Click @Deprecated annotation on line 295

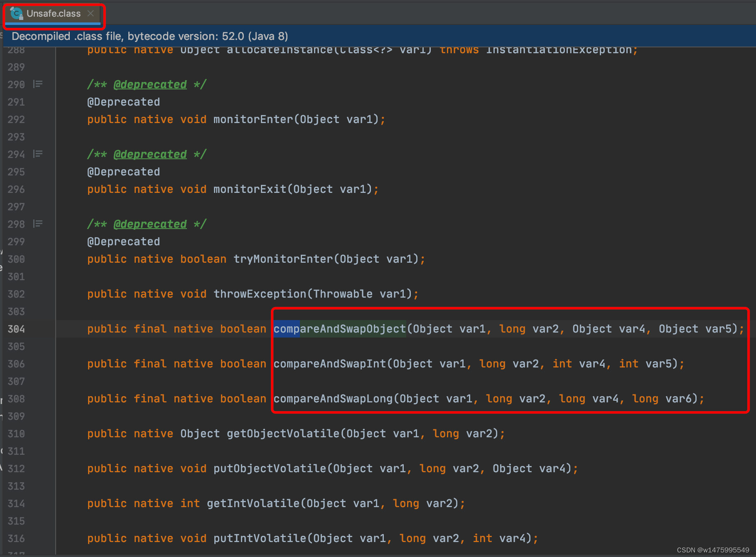click(123, 172)
